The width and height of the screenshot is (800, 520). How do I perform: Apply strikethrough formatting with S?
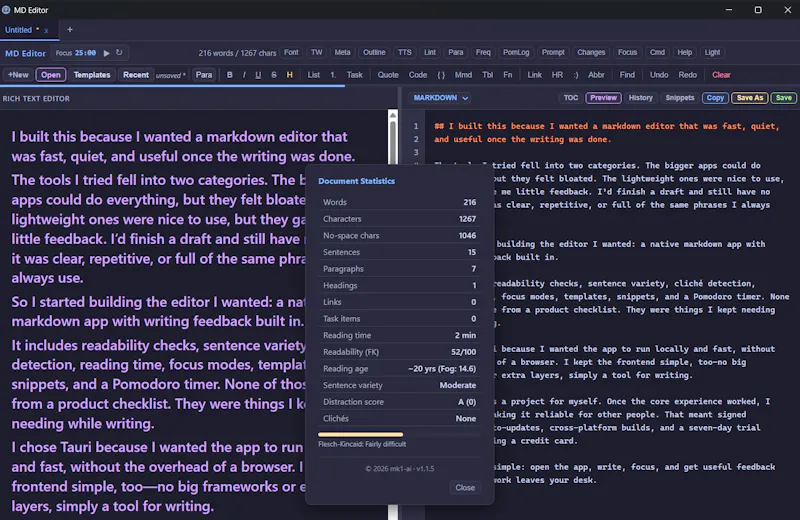click(x=274, y=75)
